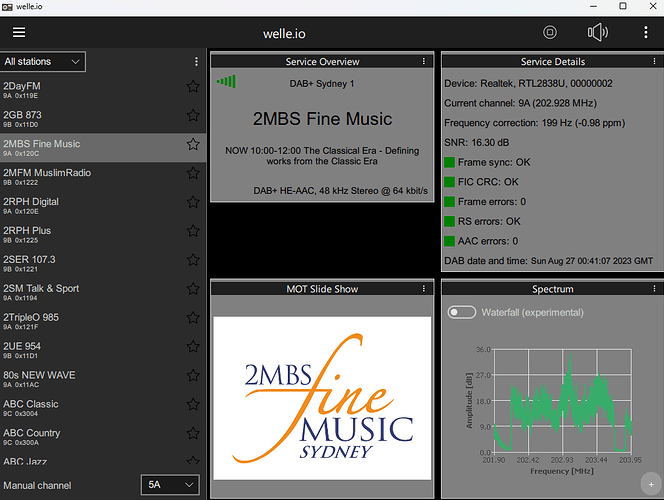Favorite the 2DayFM station star
Image resolution: width=664 pixels, height=500 pixels.
coord(193,87)
